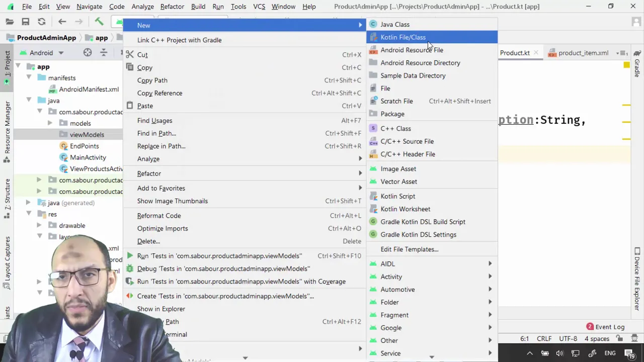Click the collapse all icon in Project panel
Viewport: 644px width, 362px height.
pos(104,52)
